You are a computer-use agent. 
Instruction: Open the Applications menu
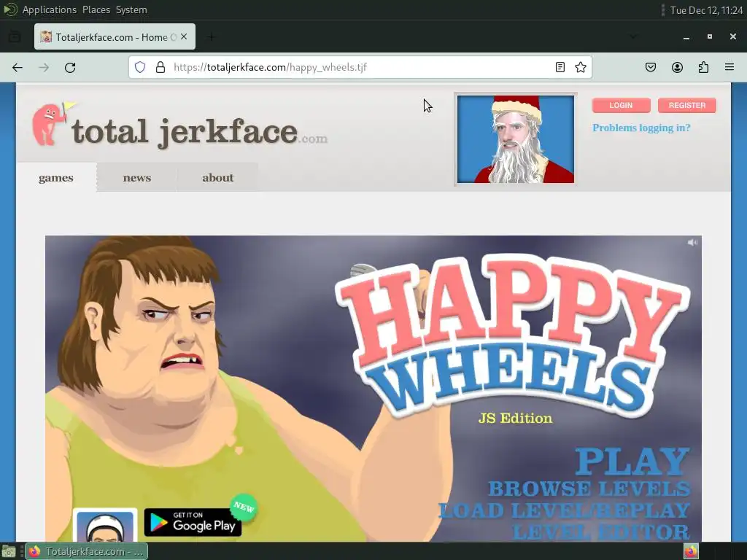(x=50, y=9)
